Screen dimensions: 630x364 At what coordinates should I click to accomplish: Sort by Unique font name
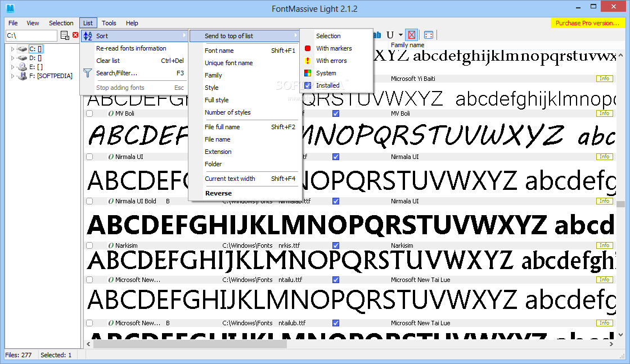pyautogui.click(x=245, y=63)
